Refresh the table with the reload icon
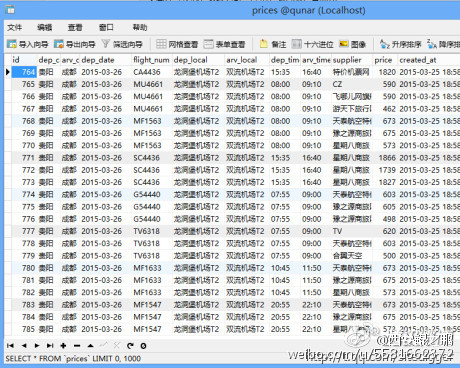 coord(130,346)
